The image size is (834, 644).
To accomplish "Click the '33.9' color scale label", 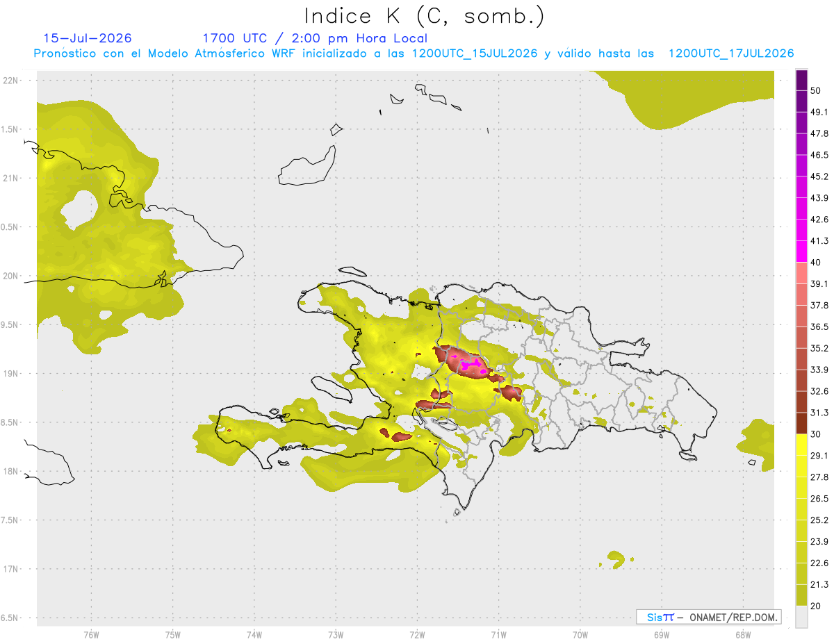I will (819, 370).
